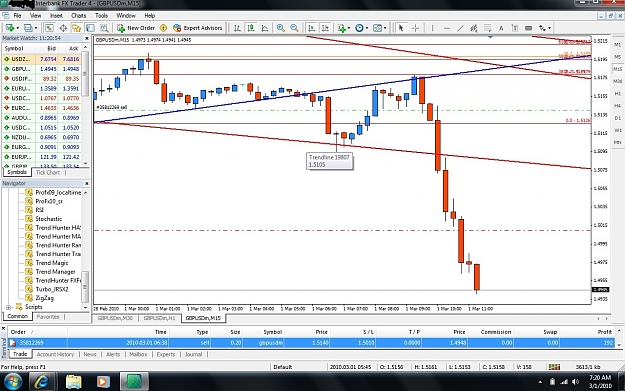Open the yellow MetaEditor diamond icon

click(163, 28)
